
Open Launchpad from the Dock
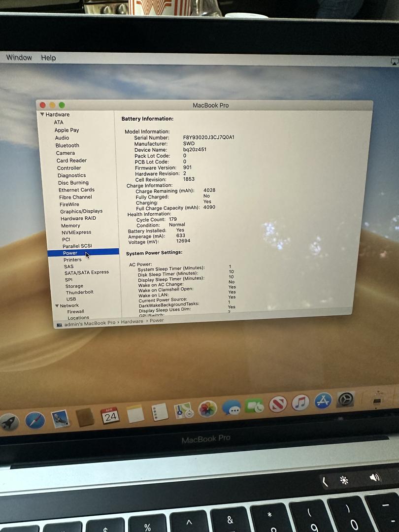tap(9, 423)
